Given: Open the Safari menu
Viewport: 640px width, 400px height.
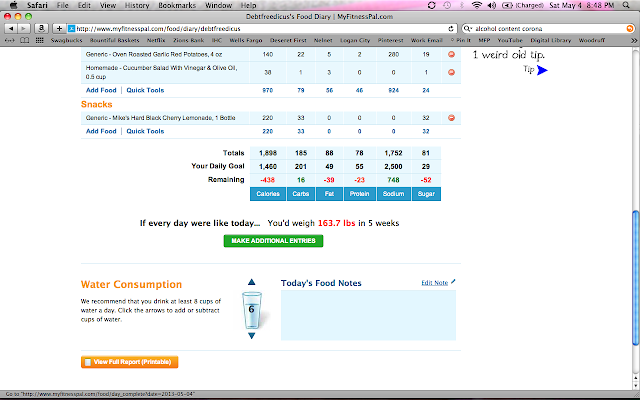Looking at the screenshot, I should pos(37,5).
